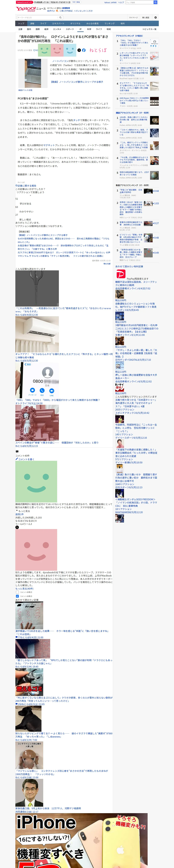Viewport: 174px width, 868px height.
Task: Open 返信1件 replies link
Action: [x=19, y=514]
